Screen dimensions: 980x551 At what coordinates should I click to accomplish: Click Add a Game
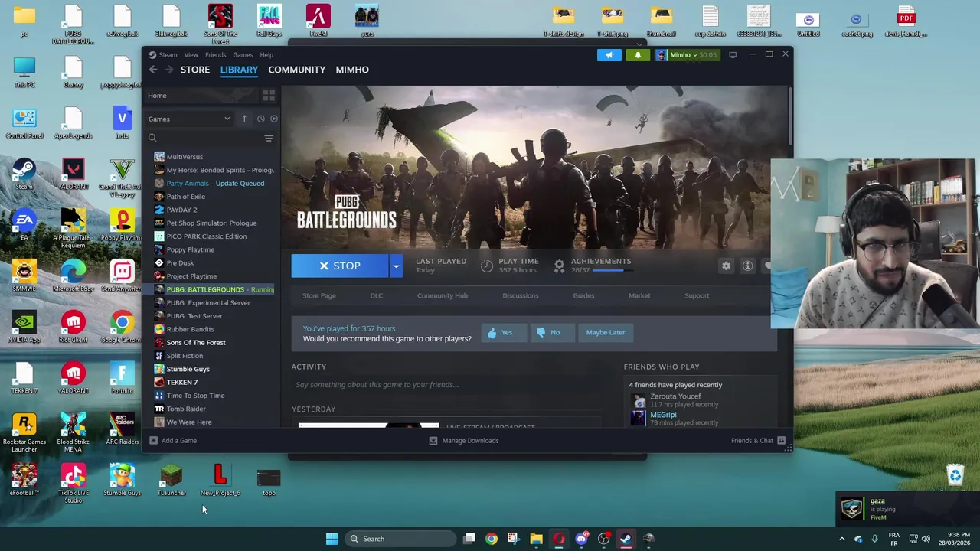[173, 441]
